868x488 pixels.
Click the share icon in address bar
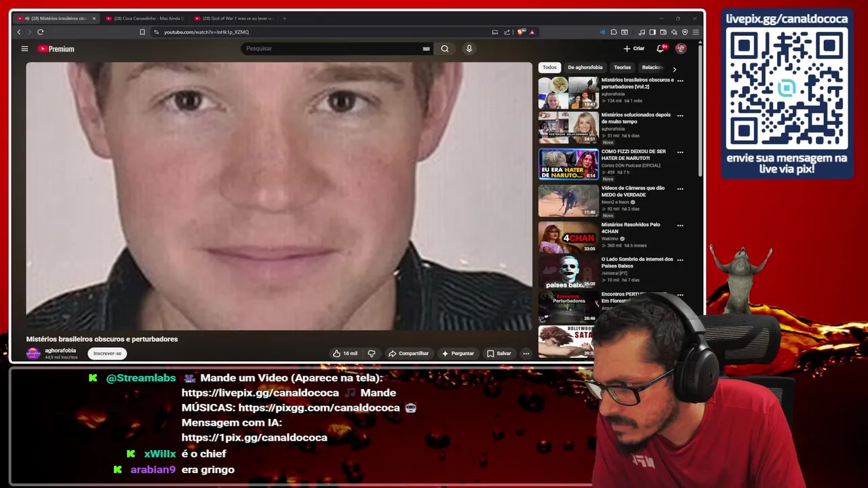[507, 32]
